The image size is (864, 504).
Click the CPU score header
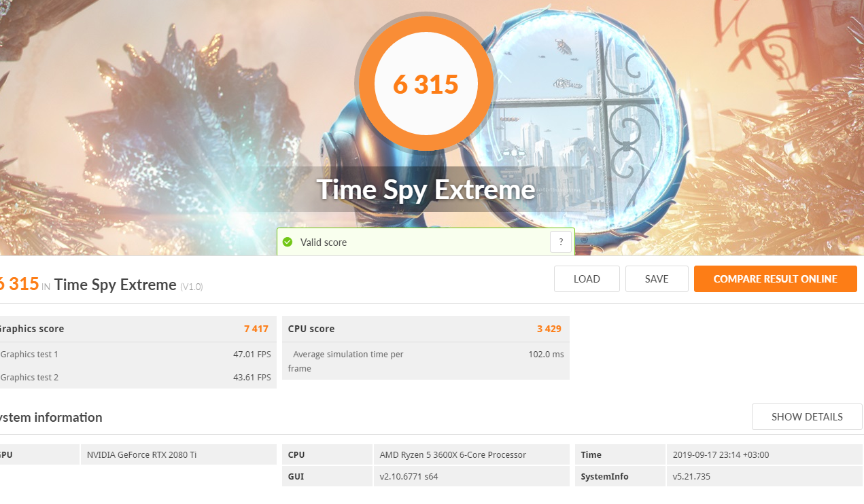(311, 329)
